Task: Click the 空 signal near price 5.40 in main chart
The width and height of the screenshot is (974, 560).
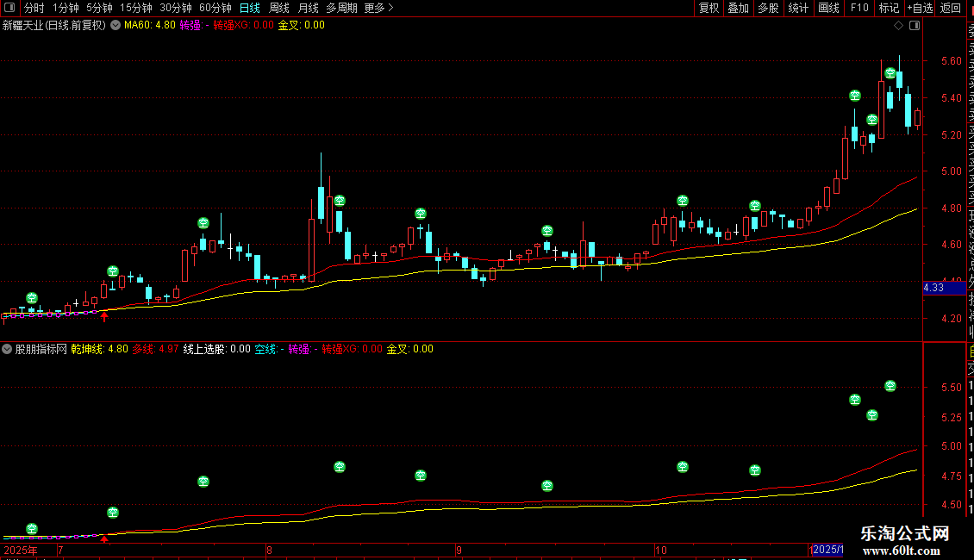Action: (x=855, y=96)
